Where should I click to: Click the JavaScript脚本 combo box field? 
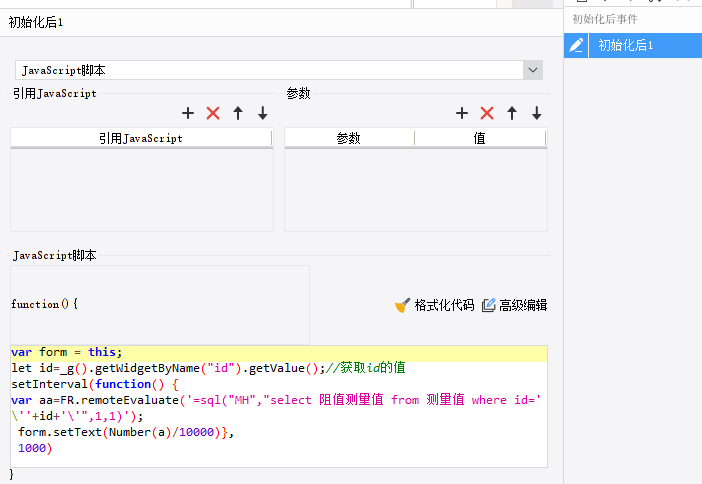[x=268, y=70]
